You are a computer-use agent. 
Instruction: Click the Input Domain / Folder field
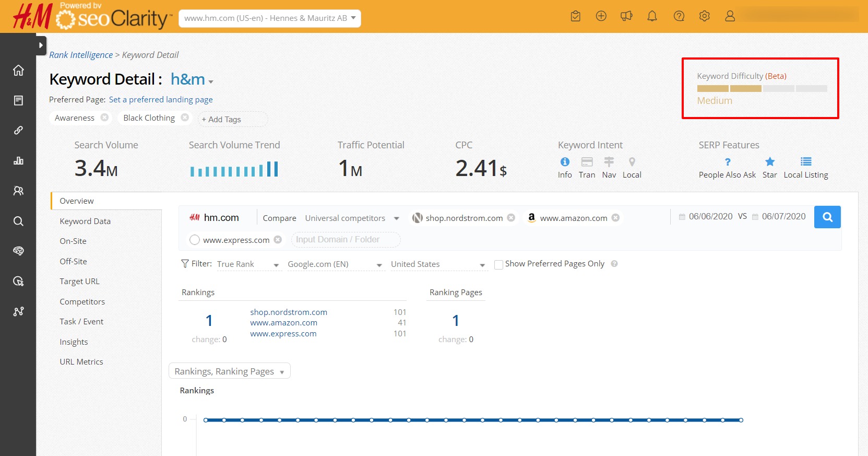point(346,240)
